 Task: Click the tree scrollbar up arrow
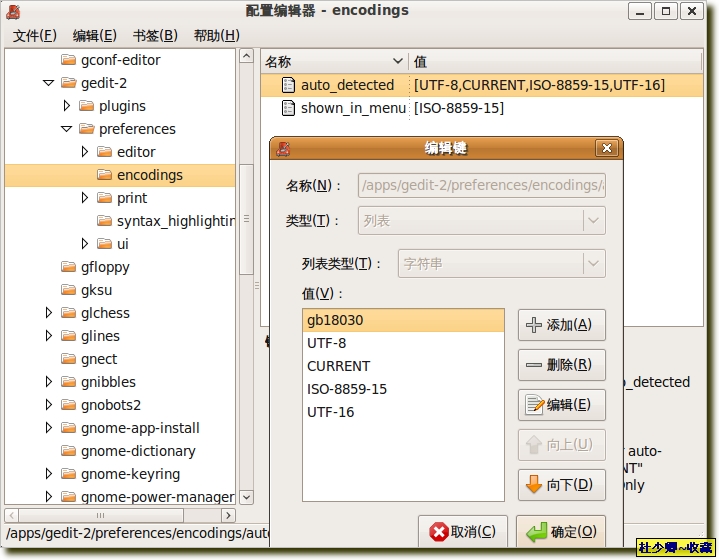pyautogui.click(x=246, y=56)
